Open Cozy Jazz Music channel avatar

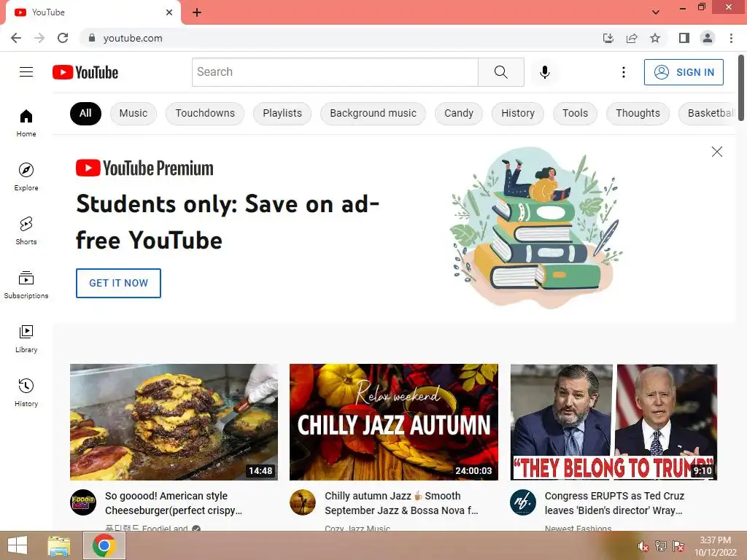click(303, 502)
